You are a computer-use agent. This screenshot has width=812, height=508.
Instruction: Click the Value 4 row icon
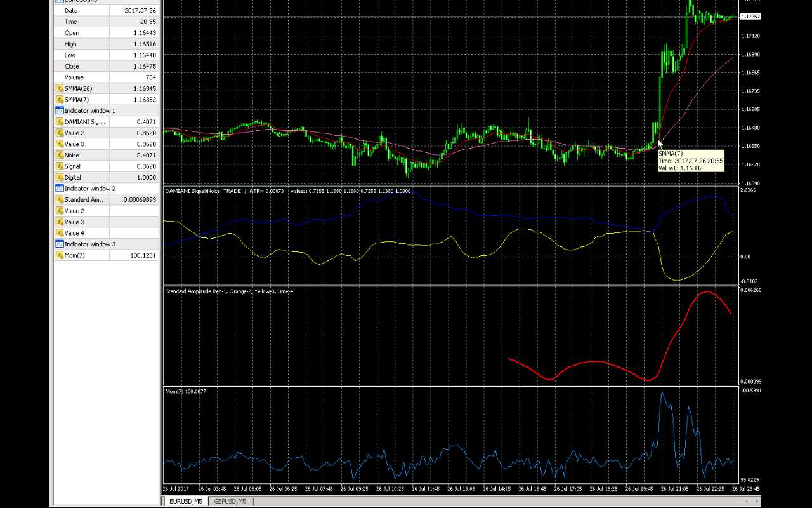coord(60,233)
